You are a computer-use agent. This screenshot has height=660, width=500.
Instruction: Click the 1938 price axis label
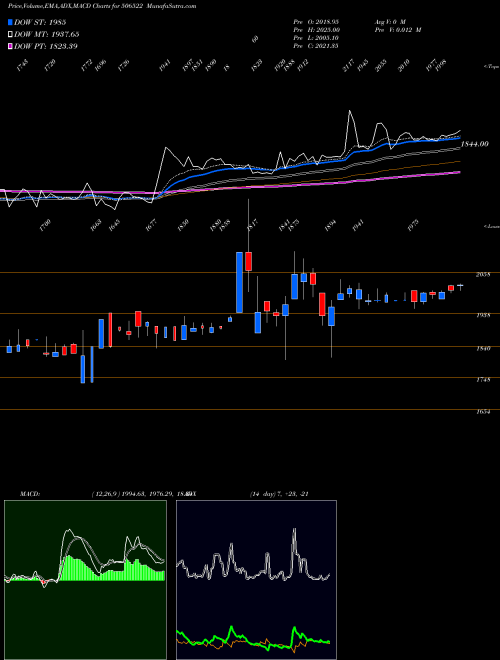pos(483,315)
